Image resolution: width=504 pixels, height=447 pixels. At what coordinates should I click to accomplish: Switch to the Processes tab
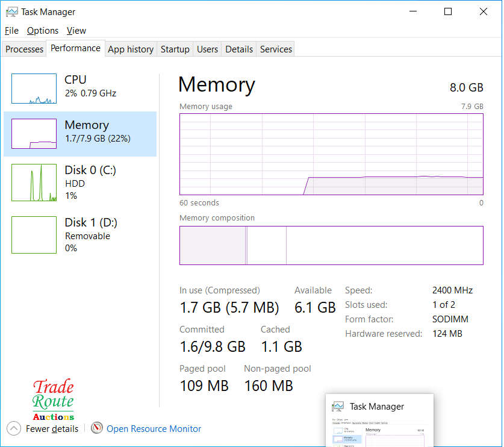click(x=25, y=49)
